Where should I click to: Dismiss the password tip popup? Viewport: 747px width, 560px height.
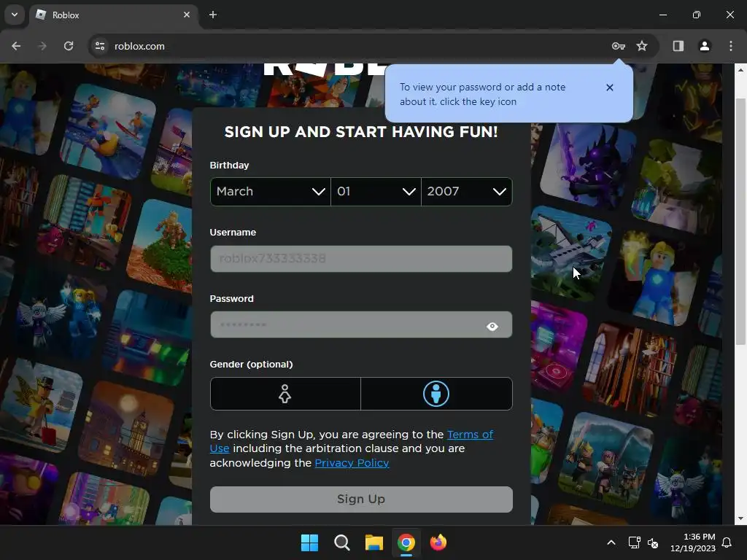pos(610,87)
